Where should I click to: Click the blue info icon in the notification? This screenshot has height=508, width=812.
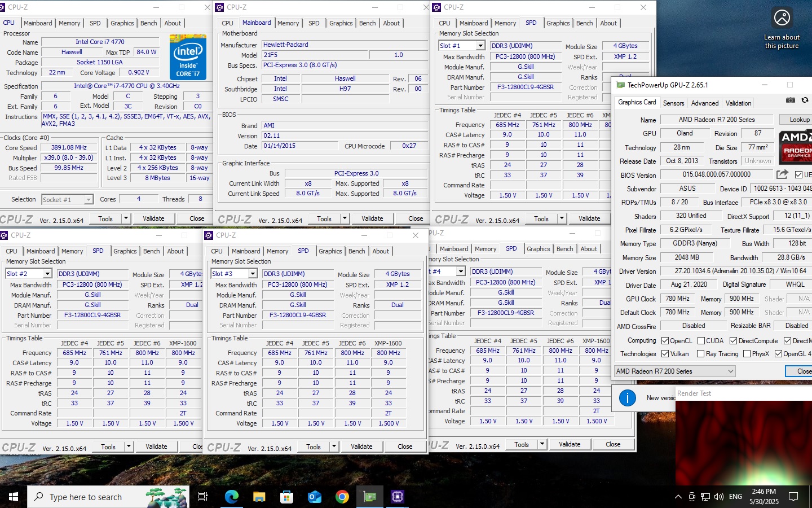coord(628,398)
